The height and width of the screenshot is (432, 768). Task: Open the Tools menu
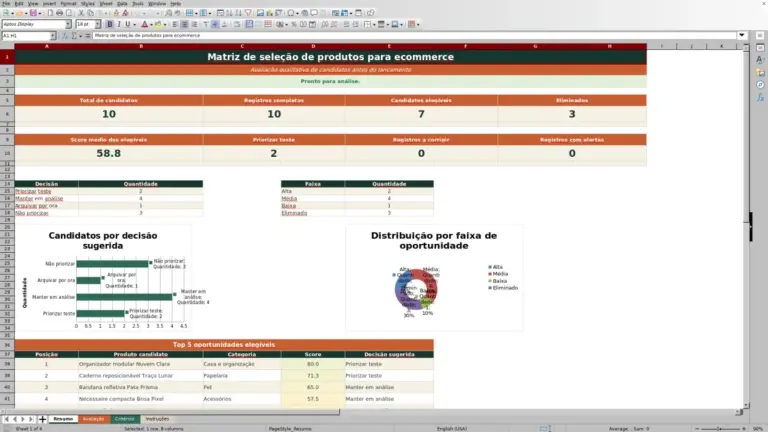[138, 3]
